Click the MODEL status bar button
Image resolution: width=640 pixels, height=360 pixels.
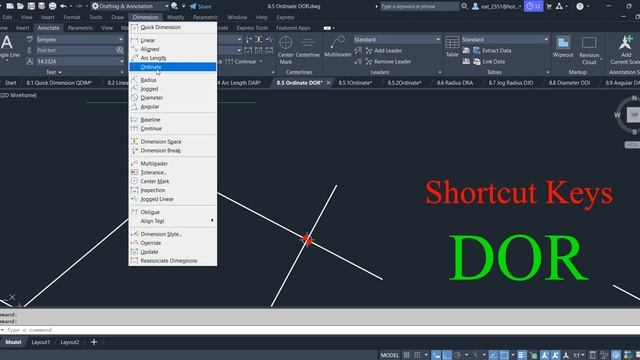(389, 355)
